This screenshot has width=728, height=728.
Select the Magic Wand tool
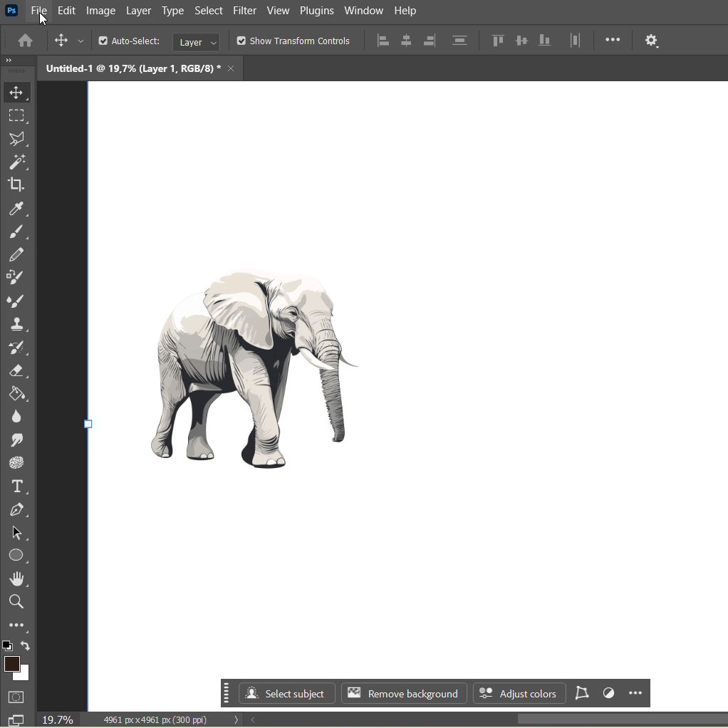point(16,162)
